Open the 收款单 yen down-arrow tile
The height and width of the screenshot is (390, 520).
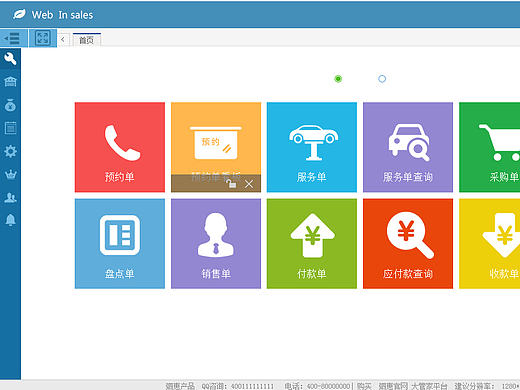[x=489, y=244]
